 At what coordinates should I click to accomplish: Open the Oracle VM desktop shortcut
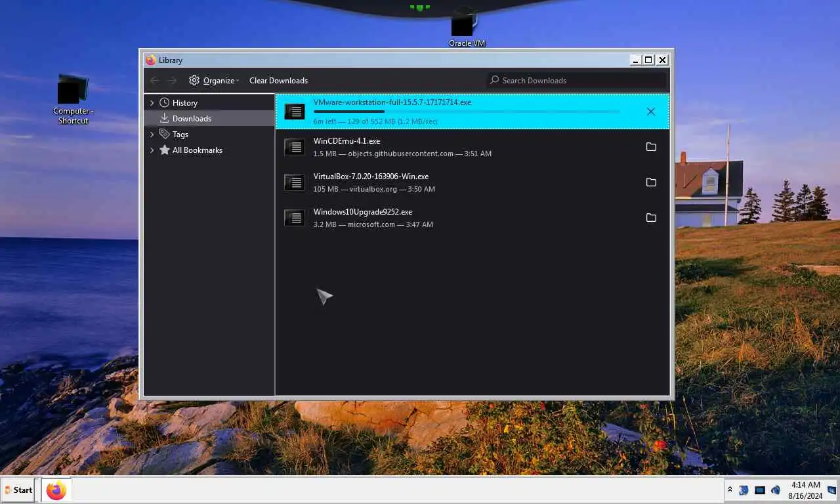467,28
